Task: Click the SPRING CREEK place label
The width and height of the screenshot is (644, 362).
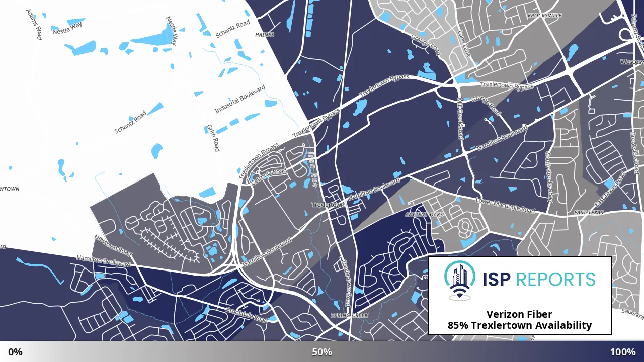Action: tap(349, 315)
